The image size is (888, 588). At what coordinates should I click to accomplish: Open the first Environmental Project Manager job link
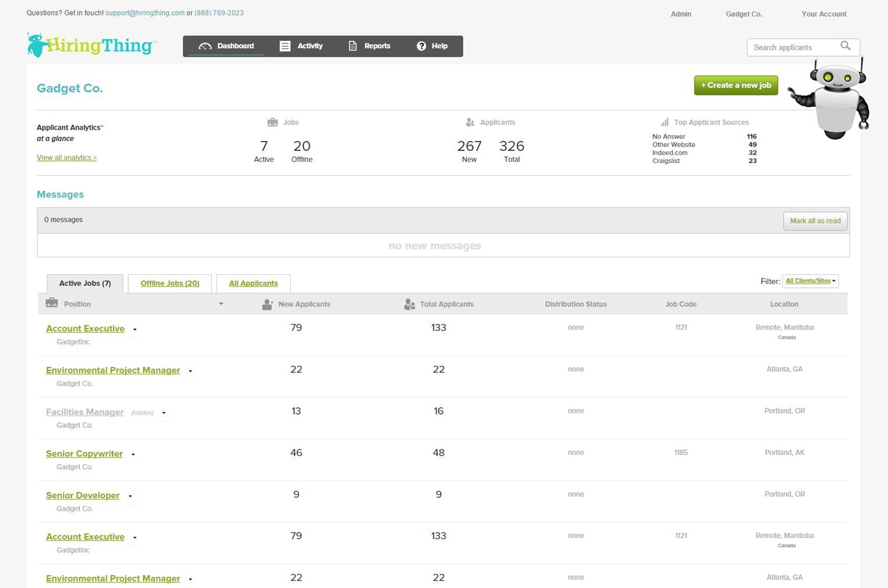(x=113, y=370)
